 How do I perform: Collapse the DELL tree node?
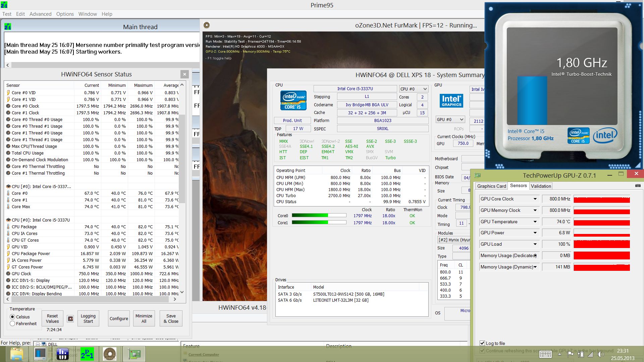[38, 344]
